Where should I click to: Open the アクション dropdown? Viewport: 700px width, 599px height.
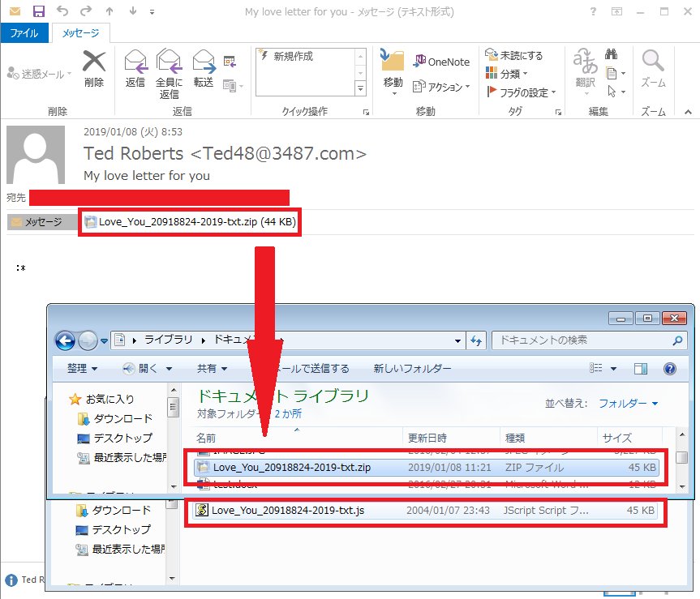pos(441,87)
